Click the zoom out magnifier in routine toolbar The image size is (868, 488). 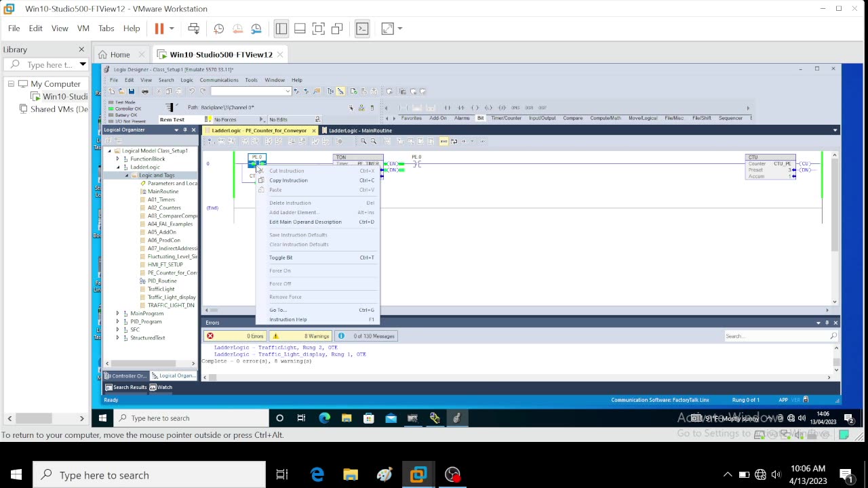click(x=373, y=141)
